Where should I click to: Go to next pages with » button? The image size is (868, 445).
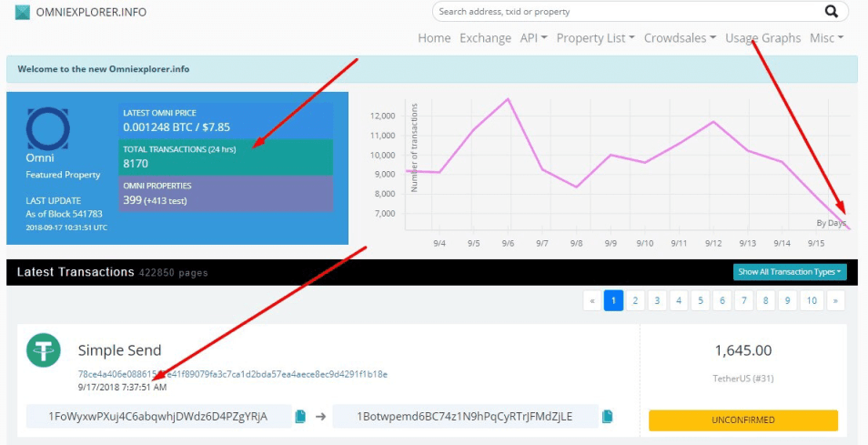835,300
